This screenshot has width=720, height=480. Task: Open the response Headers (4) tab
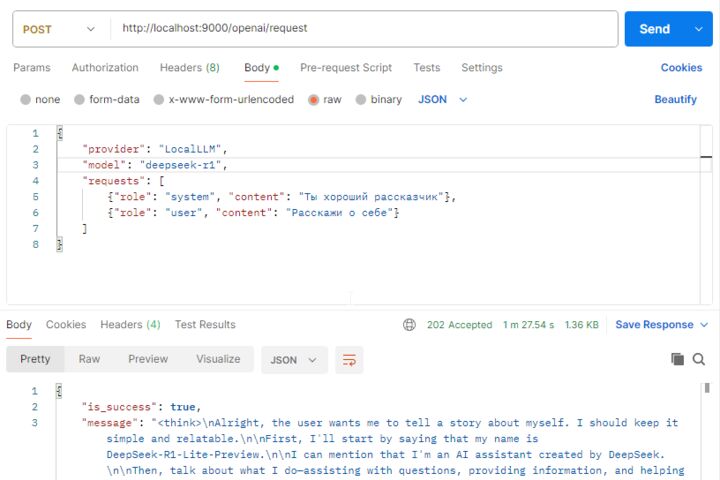130,325
